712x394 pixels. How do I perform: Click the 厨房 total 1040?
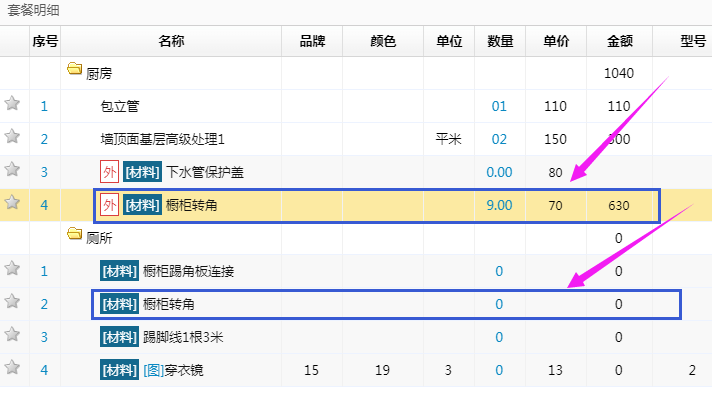tap(619, 73)
